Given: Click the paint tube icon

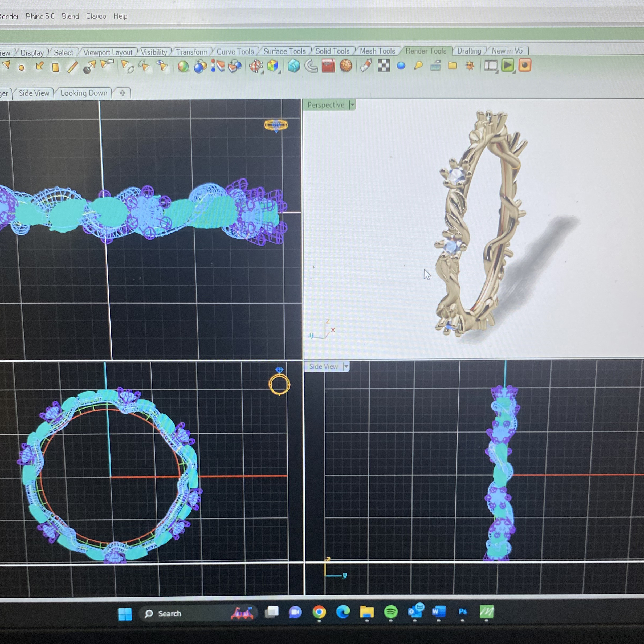Looking at the screenshot, I should [x=366, y=65].
